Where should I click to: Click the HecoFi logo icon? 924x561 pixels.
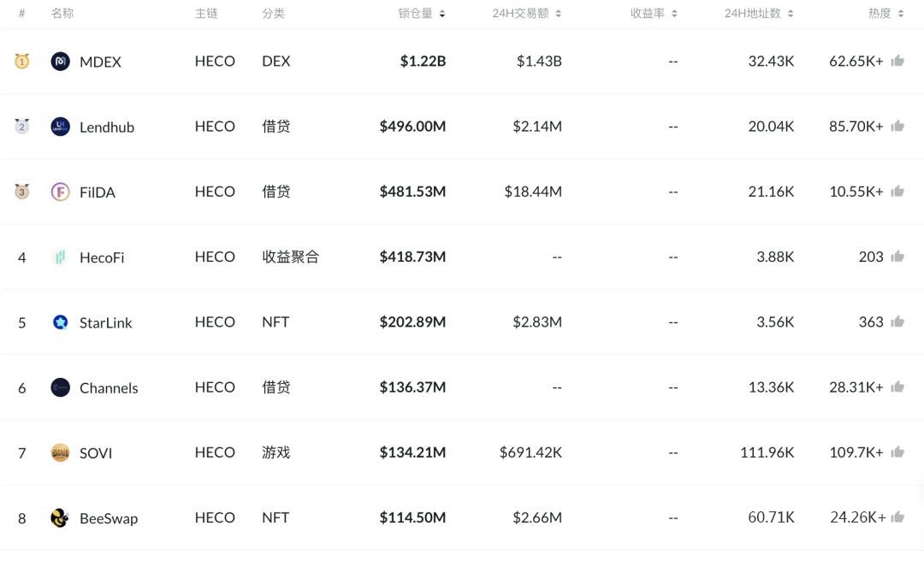click(60, 257)
